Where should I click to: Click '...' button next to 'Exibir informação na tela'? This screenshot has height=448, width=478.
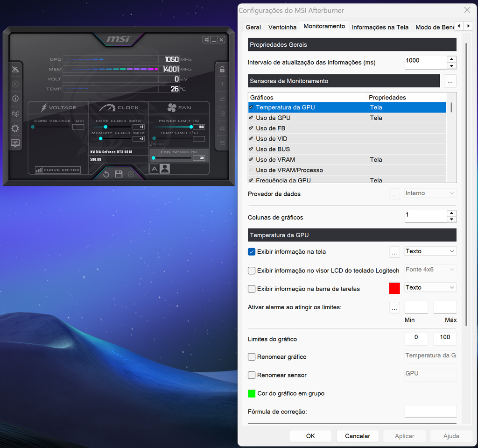(x=394, y=252)
